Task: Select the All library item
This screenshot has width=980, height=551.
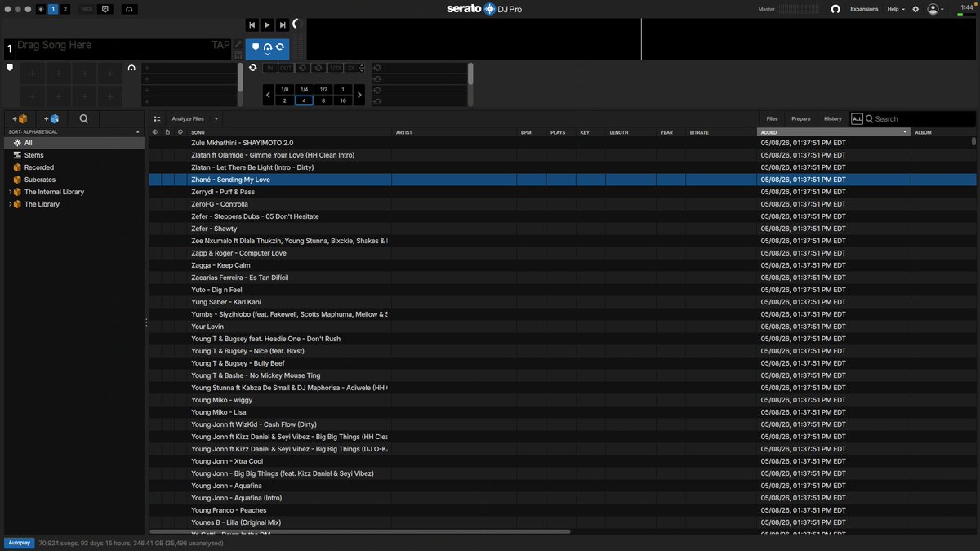Action: coord(73,143)
